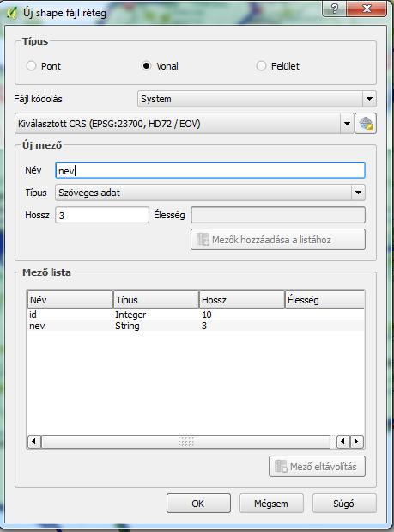This screenshot has width=394, height=532.
Task: Click the CRS selector globe icon
Action: click(x=365, y=124)
